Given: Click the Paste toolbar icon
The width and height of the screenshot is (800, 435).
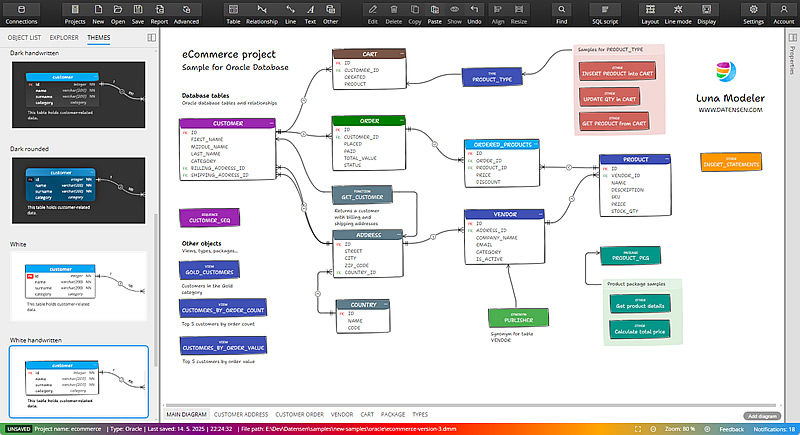Looking at the screenshot, I should tap(435, 14).
